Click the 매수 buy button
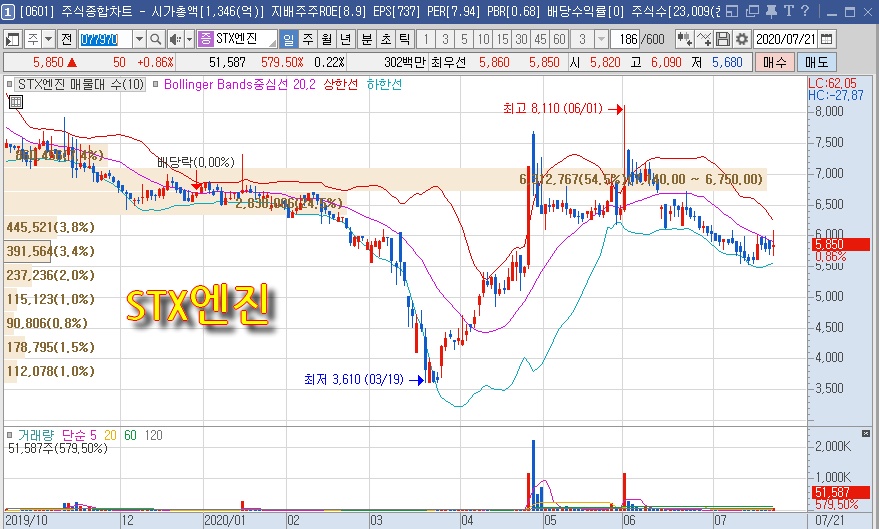879x529 pixels. pyautogui.click(x=775, y=62)
